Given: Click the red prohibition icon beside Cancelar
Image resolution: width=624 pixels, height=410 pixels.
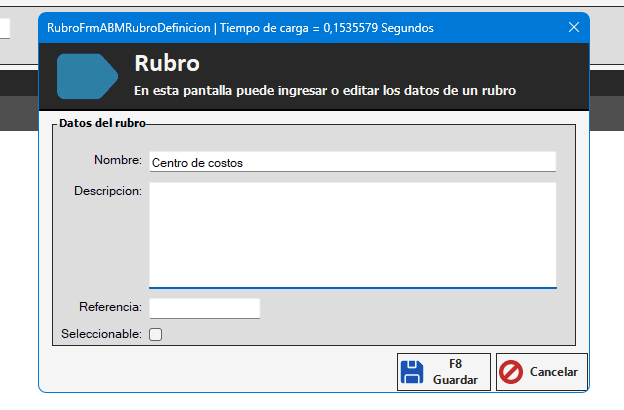Looking at the screenshot, I should 511,372.
